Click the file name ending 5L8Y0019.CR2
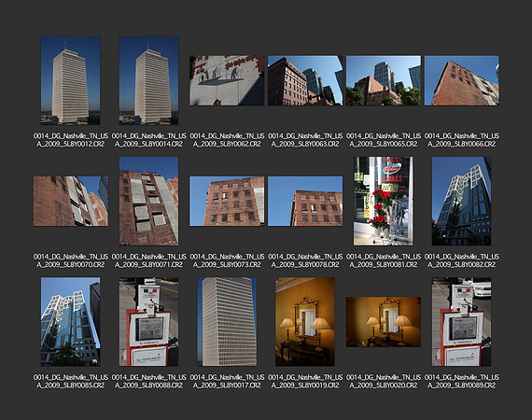Screen dimensions: 532x420 pyautogui.click(x=305, y=381)
